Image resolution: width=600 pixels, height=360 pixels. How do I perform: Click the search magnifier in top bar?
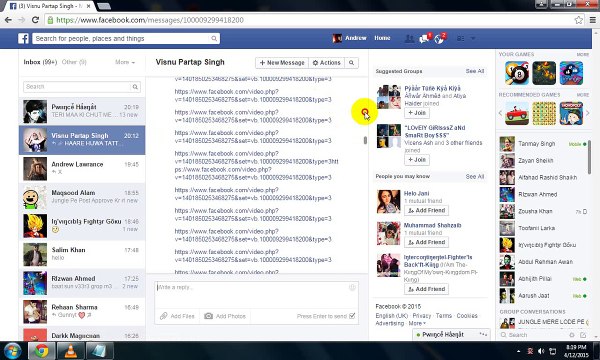click(214, 38)
